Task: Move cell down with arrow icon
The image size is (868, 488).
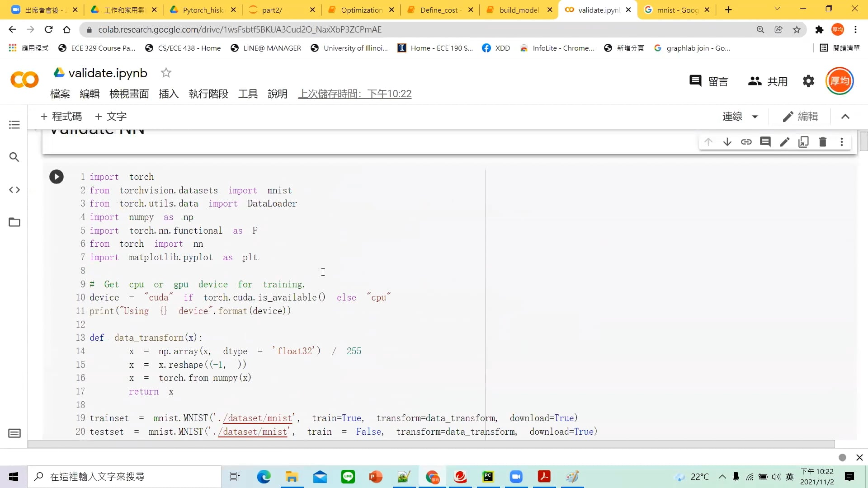Action: [727, 142]
